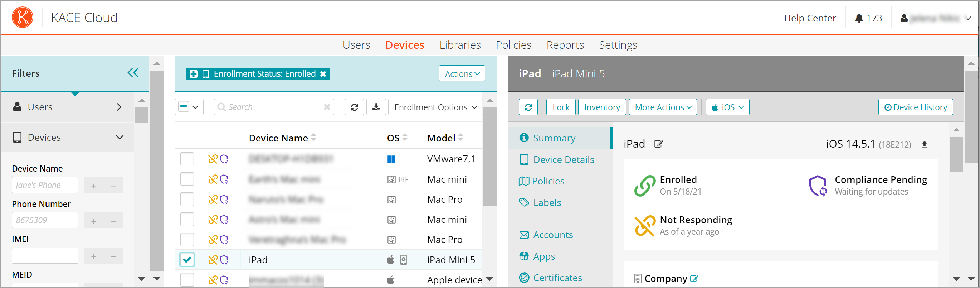
Task: Open the Enrollment Options dropdown
Action: (435, 107)
